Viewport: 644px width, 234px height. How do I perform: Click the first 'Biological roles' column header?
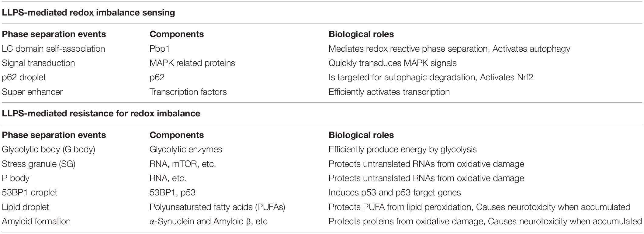point(361,34)
